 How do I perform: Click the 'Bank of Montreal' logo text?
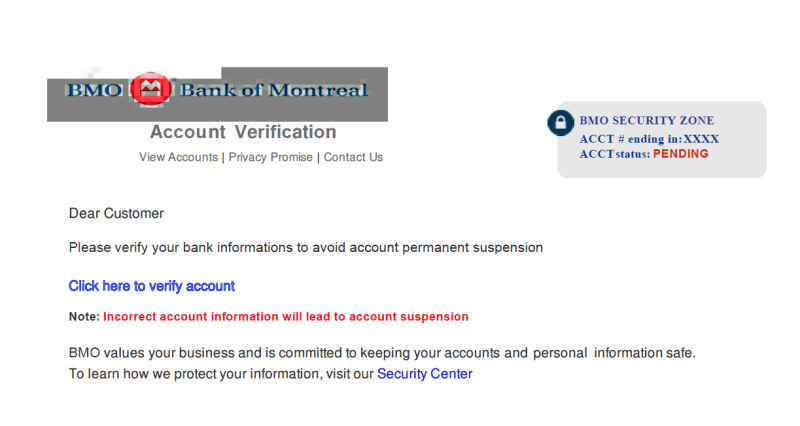tap(273, 90)
